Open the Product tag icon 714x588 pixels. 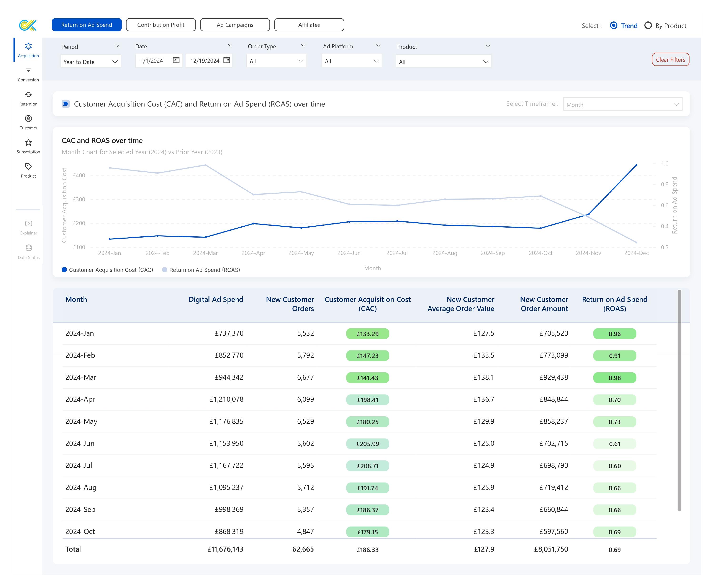tap(28, 167)
